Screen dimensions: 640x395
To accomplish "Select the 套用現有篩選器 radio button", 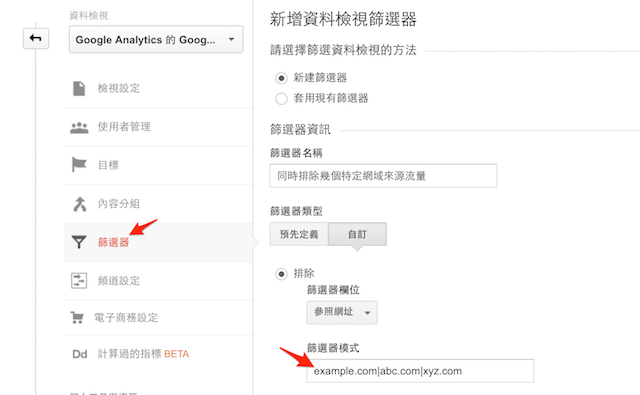I will point(281,98).
